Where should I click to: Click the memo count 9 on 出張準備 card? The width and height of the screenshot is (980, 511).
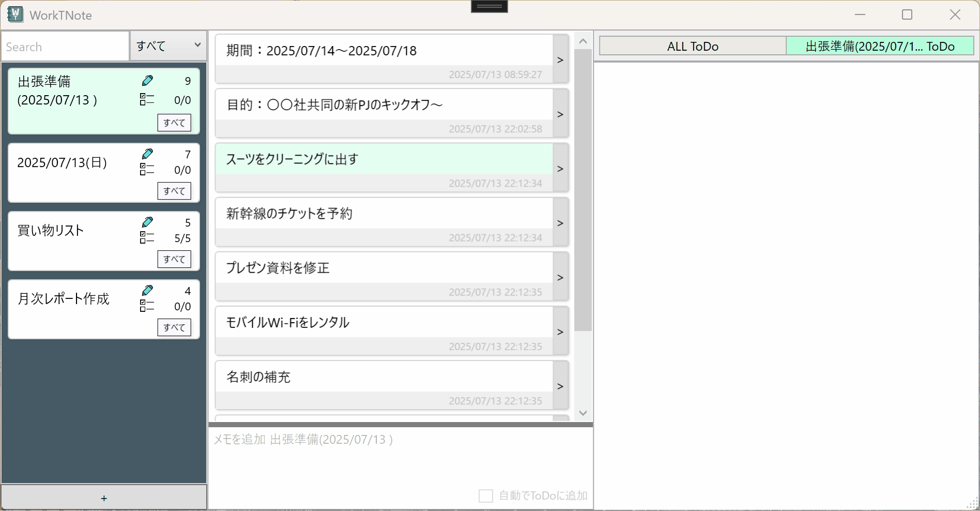(x=188, y=81)
